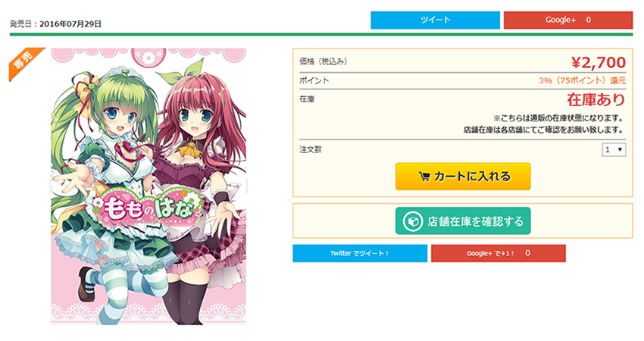Click the 発売日 2016年07月29日 release date

coord(55,23)
